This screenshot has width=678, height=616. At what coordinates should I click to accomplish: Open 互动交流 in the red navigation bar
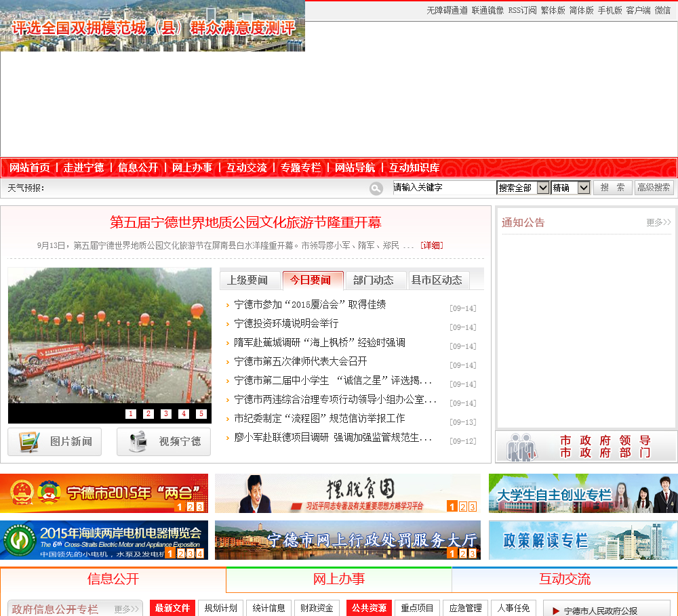pyautogui.click(x=247, y=168)
